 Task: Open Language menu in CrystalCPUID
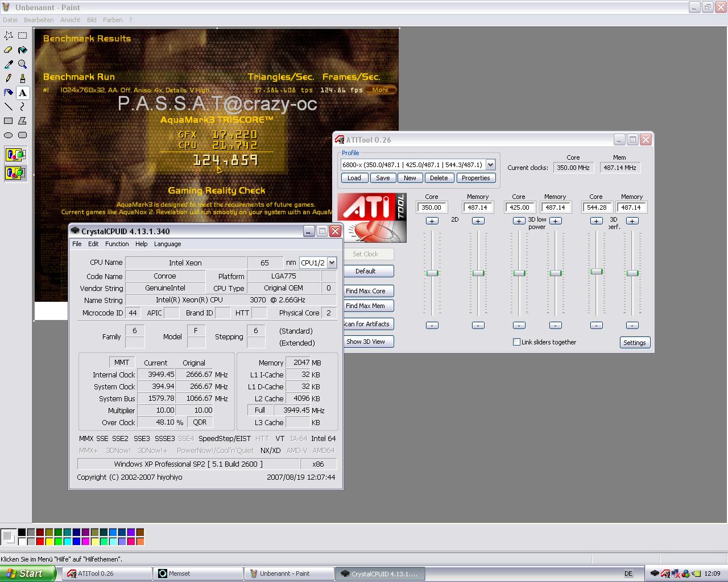[167, 244]
